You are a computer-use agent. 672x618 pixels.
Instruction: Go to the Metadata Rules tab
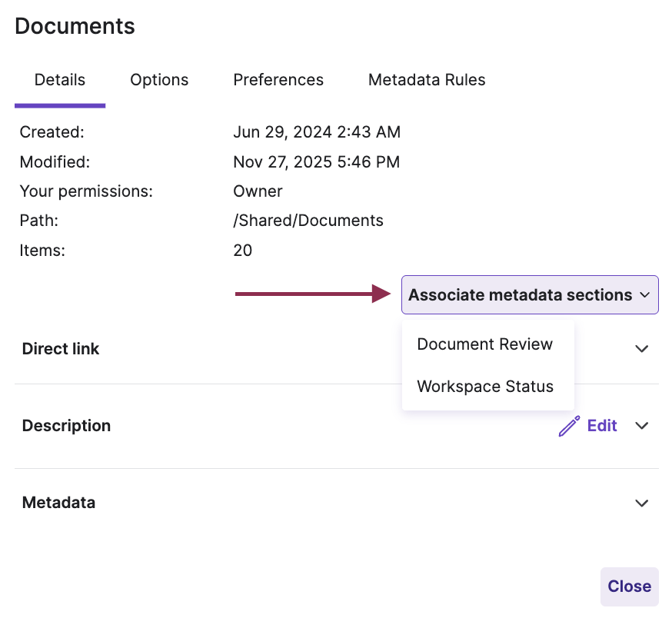coord(427,80)
